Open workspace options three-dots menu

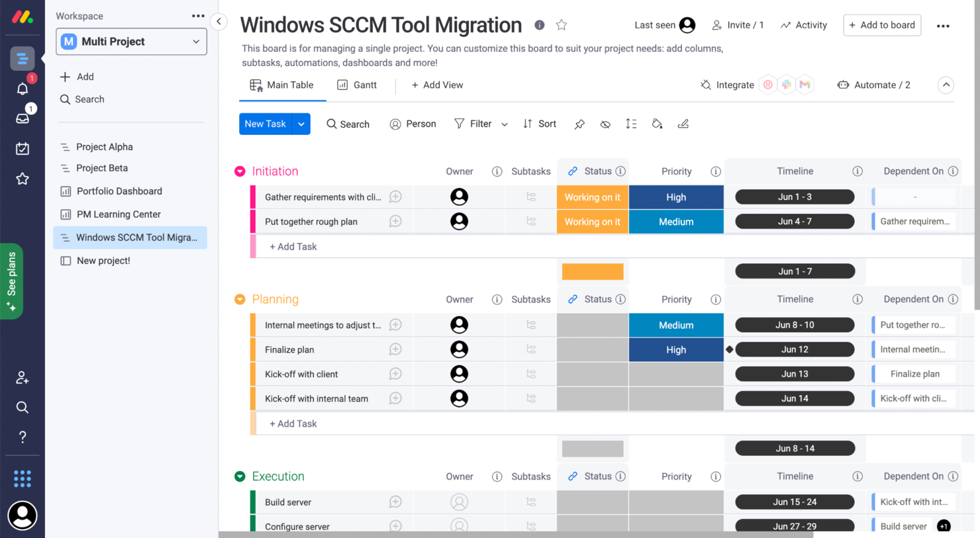(x=198, y=16)
